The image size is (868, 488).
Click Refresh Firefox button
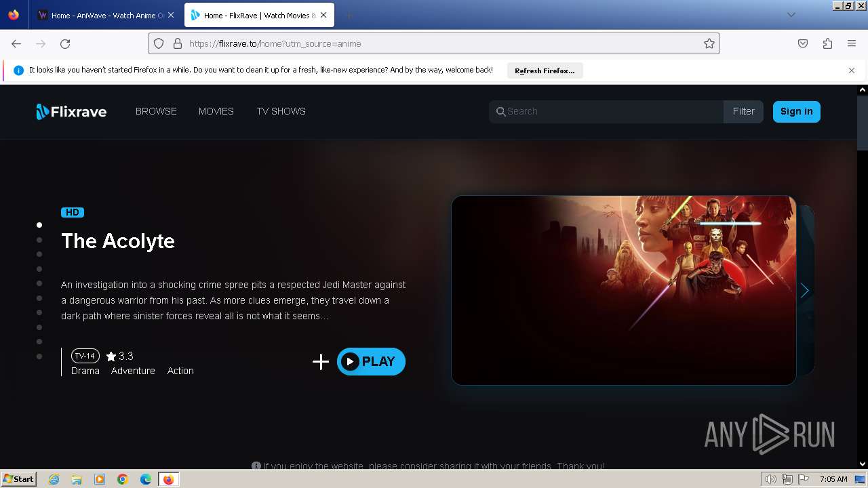(545, 70)
